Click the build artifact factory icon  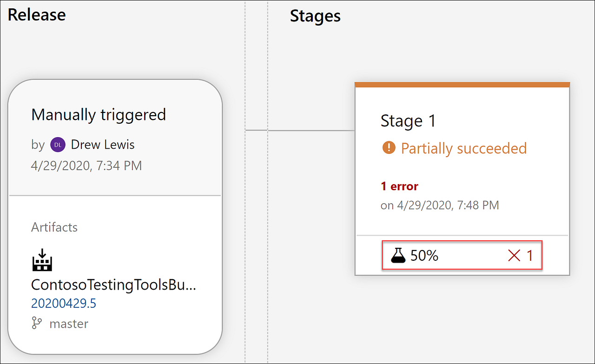pyautogui.click(x=42, y=260)
